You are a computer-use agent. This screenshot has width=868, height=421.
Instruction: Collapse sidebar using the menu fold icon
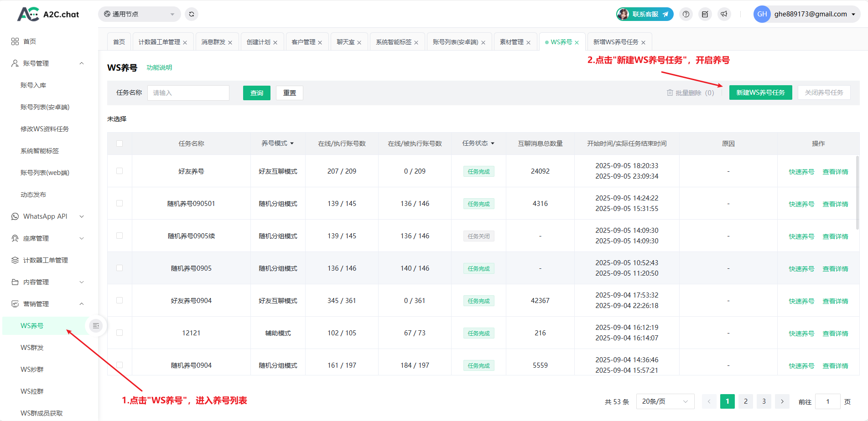[96, 326]
